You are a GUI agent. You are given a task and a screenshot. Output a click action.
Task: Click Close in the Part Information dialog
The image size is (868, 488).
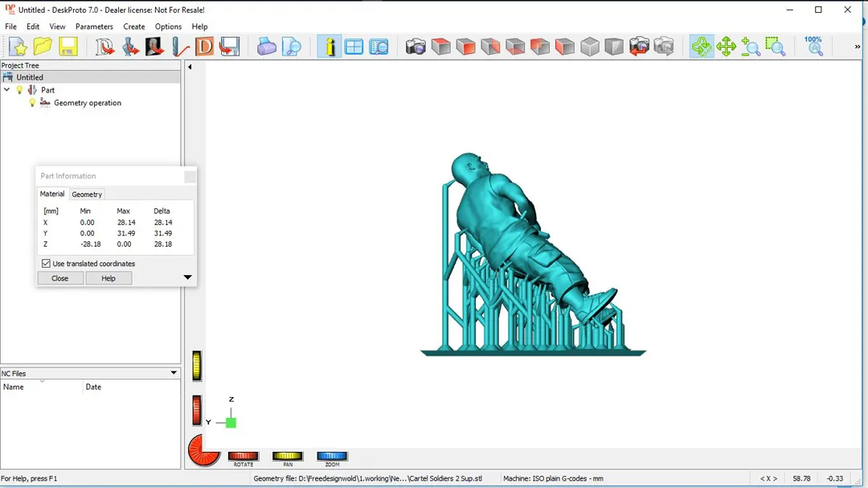pyautogui.click(x=60, y=278)
